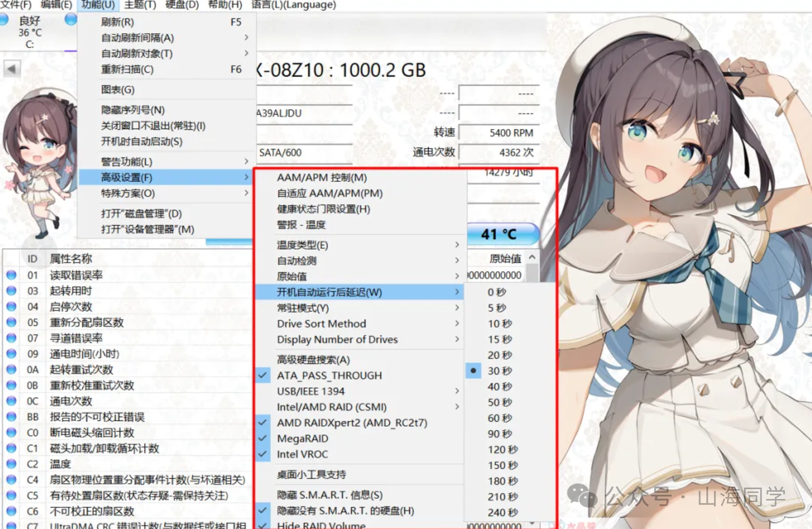Click the previous-disk left arrow button
Screen dimensions: 812x529
coord(12,69)
